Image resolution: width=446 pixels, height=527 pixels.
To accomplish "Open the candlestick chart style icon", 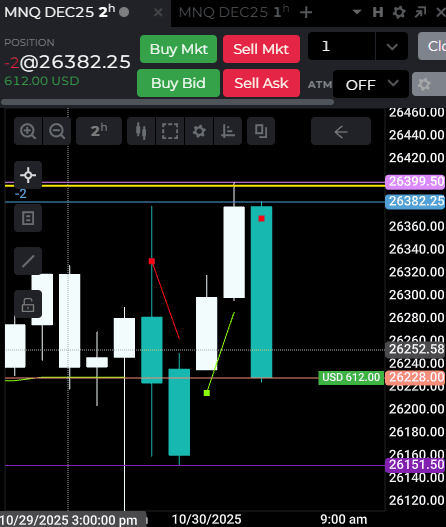I will (141, 131).
